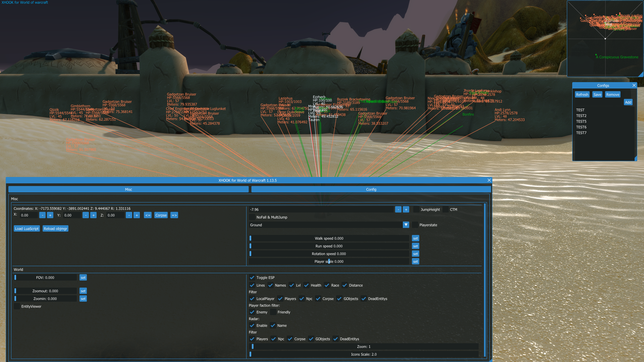644x362 pixels.
Task: Enable the NoFall & MultiJump checkbox
Action: 252,217
